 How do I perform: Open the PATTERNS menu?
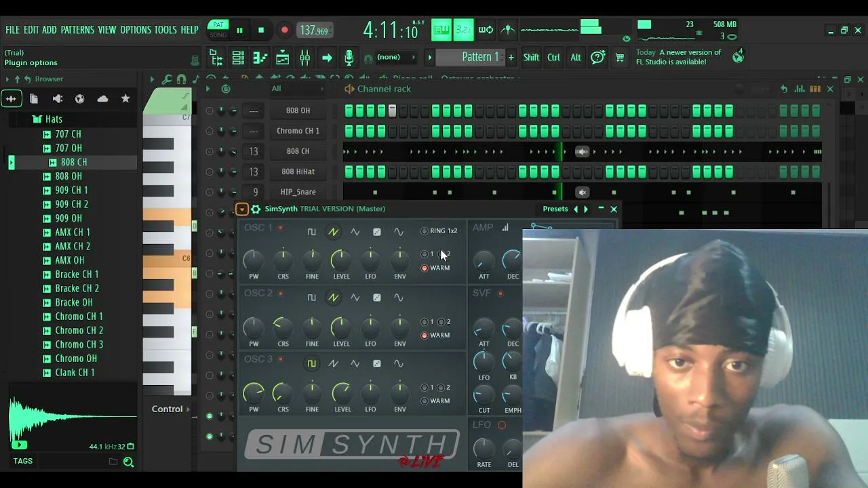tap(77, 30)
